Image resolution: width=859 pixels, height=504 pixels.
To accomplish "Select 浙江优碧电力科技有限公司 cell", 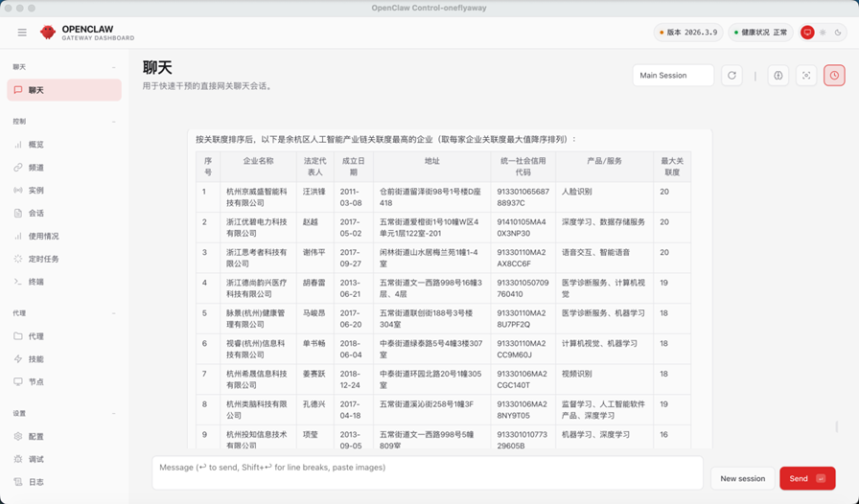I will [257, 227].
